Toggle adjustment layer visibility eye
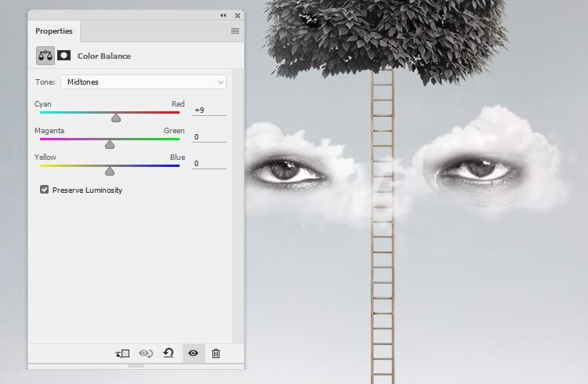This screenshot has width=588, height=384. coord(194,353)
